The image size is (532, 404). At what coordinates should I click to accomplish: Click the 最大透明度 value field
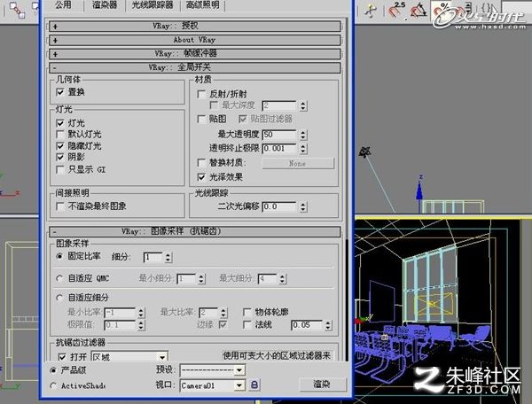click(x=279, y=135)
